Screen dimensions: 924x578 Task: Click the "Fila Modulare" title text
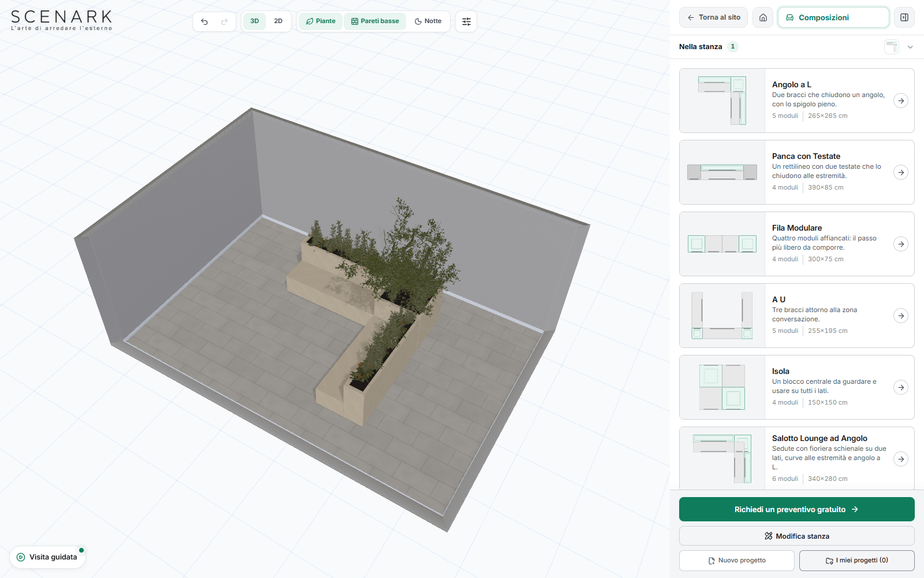click(797, 228)
